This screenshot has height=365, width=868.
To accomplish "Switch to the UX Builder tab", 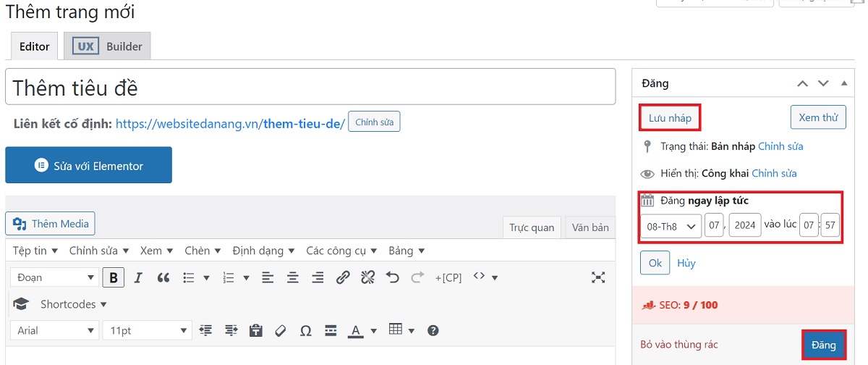I will (108, 46).
